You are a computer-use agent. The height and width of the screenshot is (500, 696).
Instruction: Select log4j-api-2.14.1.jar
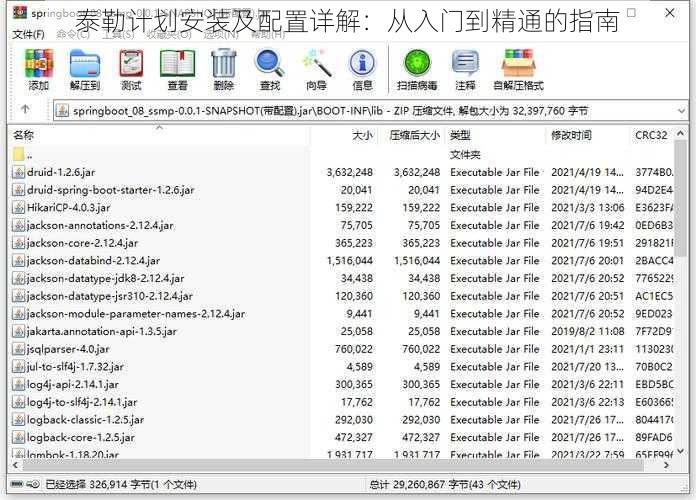click(x=73, y=385)
